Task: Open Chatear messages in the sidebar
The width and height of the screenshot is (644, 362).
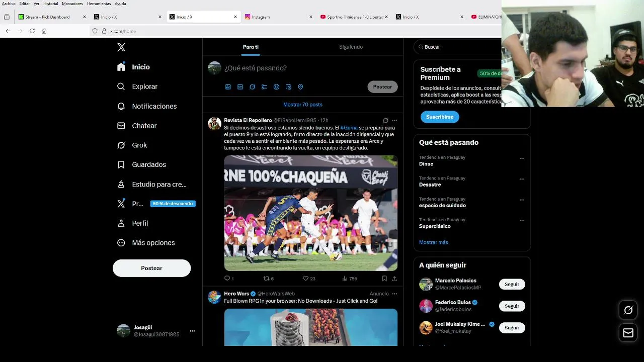Action: [136, 126]
